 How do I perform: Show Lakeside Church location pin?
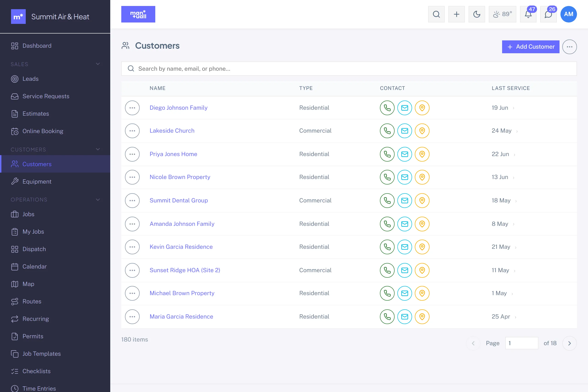click(422, 131)
